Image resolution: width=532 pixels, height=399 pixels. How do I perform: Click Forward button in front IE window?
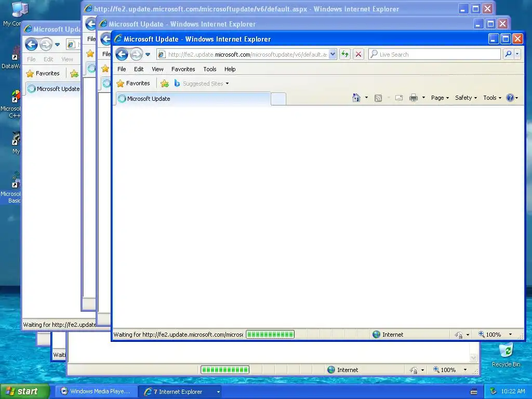137,54
